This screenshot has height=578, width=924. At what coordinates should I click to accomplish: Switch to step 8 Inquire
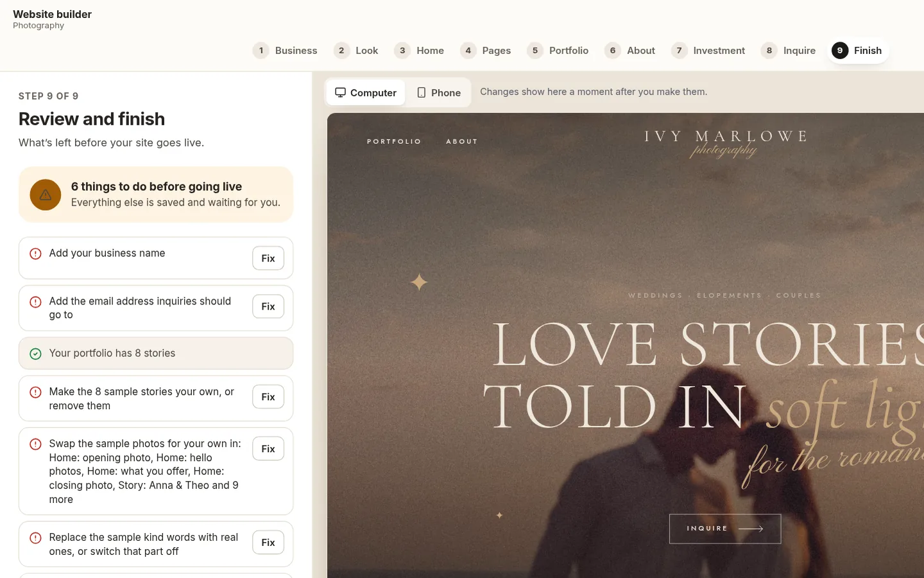pyautogui.click(x=789, y=51)
